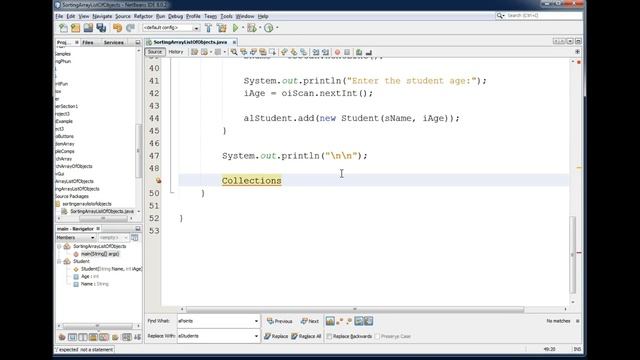
Task: Click the hint bulb on line 49
Action: [158, 180]
